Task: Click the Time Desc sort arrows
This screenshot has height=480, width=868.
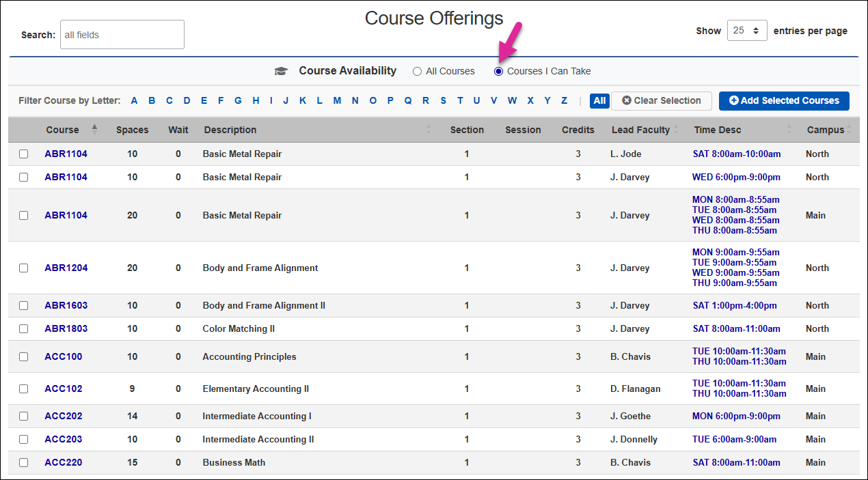Action: 789,130
